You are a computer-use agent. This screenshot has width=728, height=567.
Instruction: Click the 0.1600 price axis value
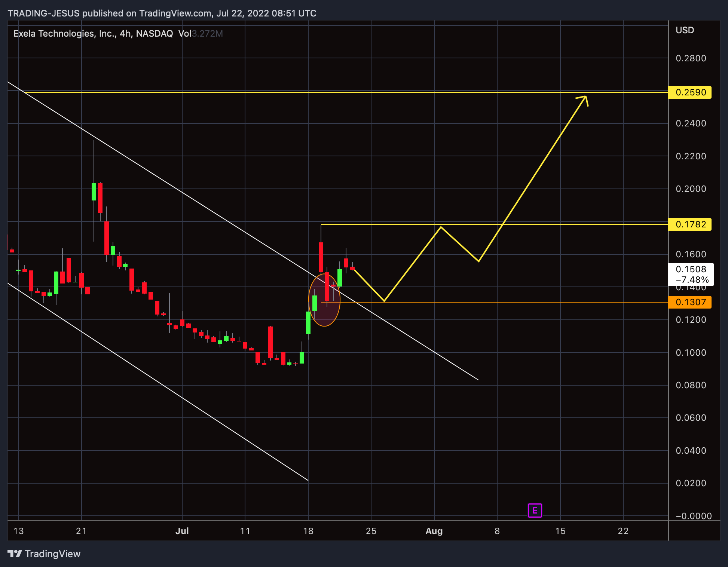pos(691,254)
